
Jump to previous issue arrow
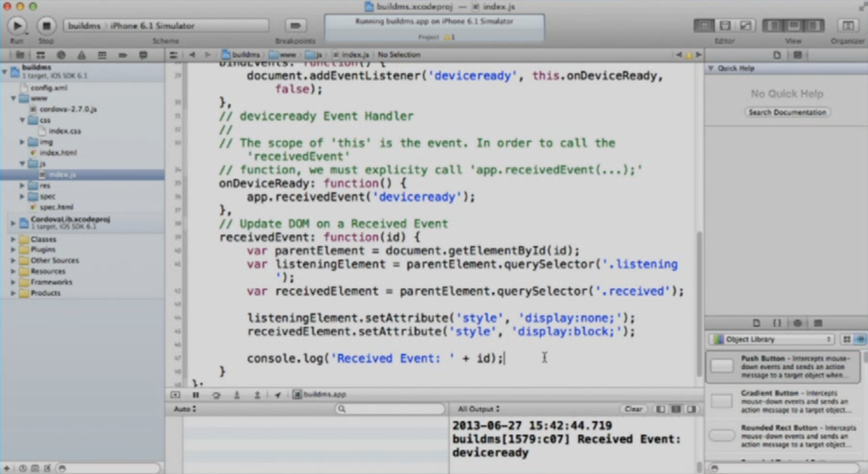(x=679, y=55)
